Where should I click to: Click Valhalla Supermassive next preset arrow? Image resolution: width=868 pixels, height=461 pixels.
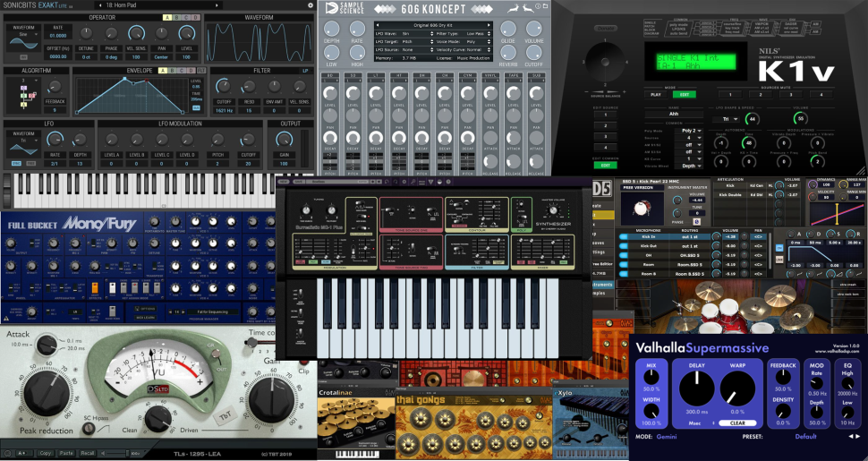858,437
